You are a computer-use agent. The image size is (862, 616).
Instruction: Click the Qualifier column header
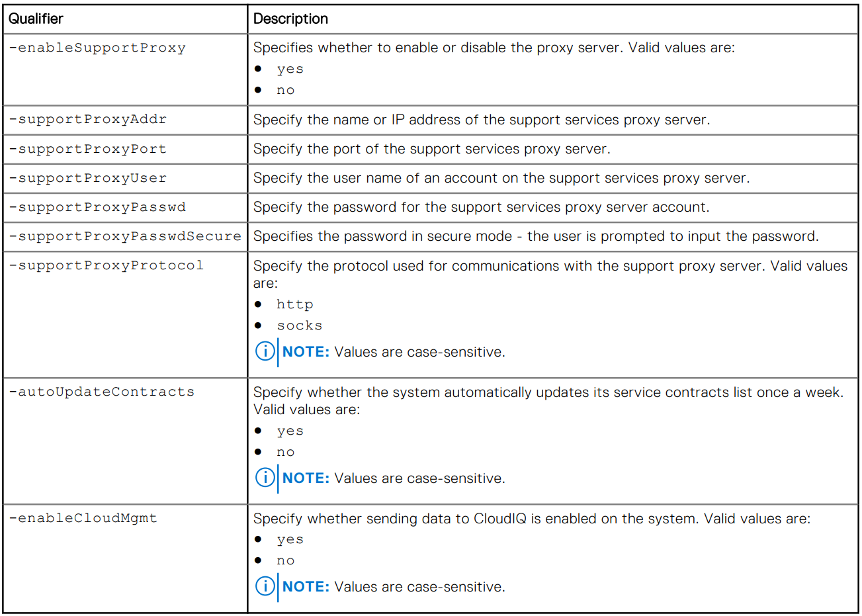[36, 19]
